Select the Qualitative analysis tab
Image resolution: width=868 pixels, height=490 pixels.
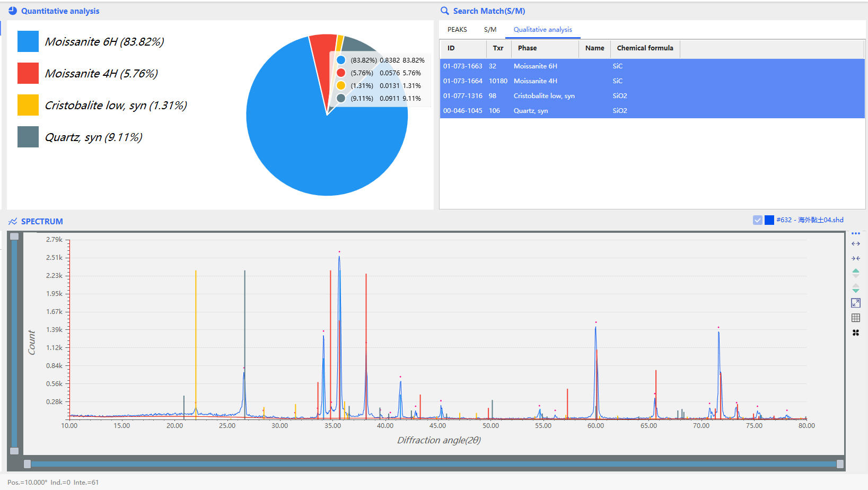(x=542, y=30)
